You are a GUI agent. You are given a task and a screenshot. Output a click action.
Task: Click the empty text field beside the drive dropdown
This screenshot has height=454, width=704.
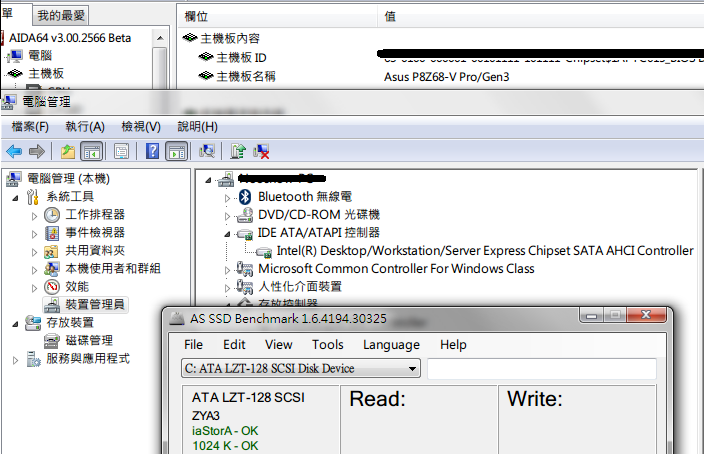tap(542, 369)
